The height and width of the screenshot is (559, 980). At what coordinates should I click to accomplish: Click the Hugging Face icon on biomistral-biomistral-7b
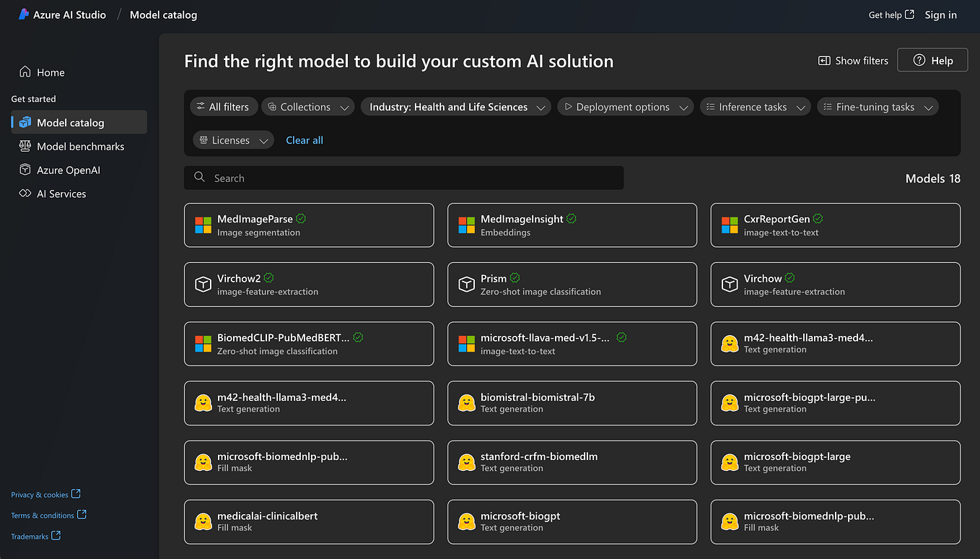pyautogui.click(x=466, y=403)
